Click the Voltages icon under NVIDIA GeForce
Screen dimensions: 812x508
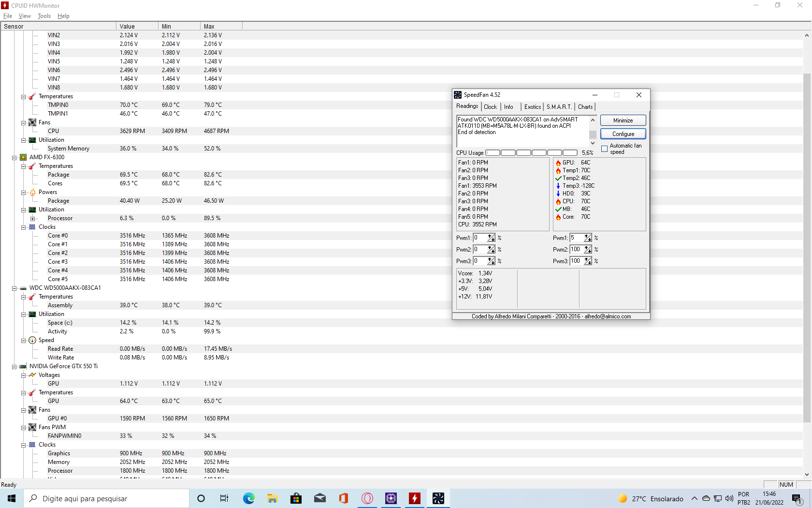[32, 375]
